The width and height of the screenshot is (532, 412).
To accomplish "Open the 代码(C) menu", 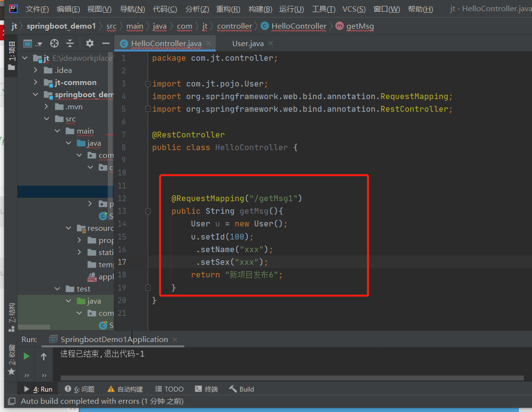I will tap(165, 9).
